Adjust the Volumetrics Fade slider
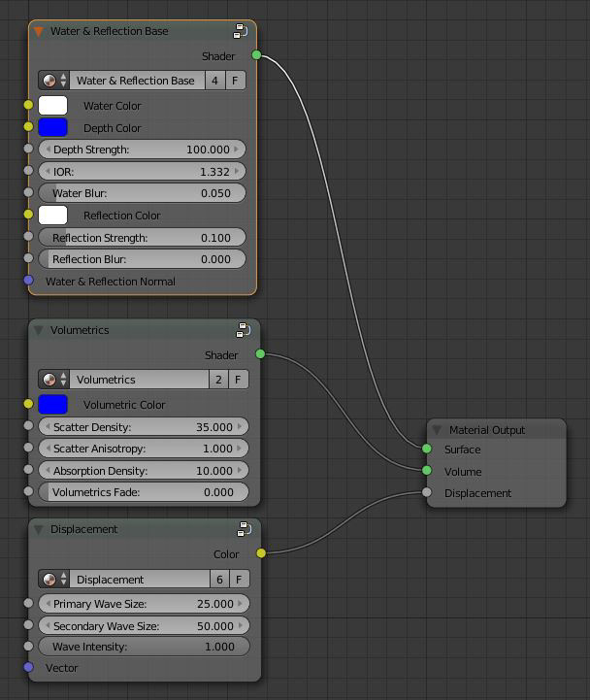 coord(144,492)
